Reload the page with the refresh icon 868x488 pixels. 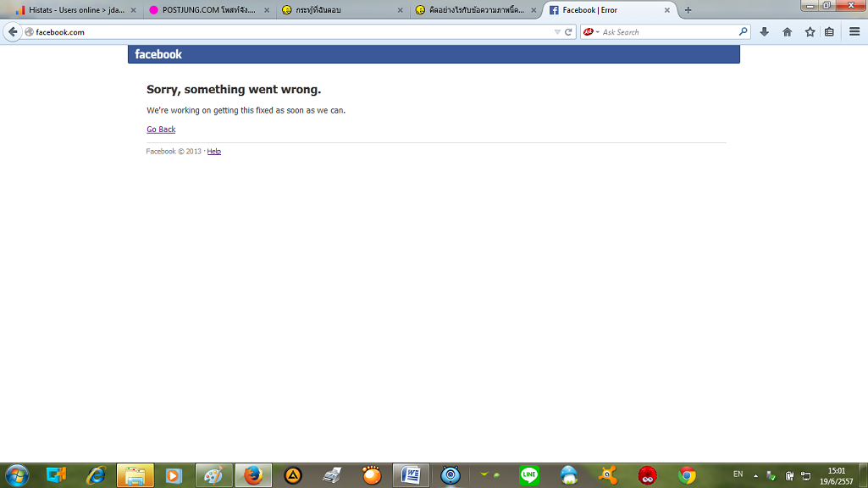[x=568, y=32]
